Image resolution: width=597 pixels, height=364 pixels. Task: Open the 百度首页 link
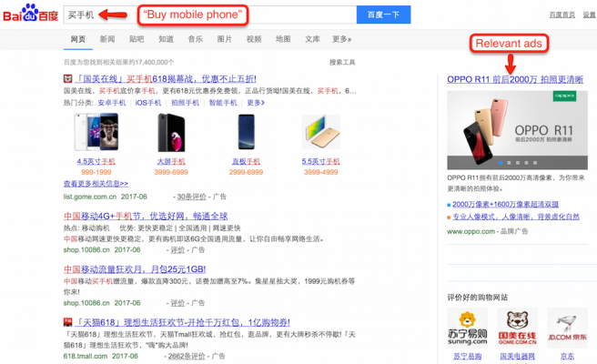click(x=562, y=15)
